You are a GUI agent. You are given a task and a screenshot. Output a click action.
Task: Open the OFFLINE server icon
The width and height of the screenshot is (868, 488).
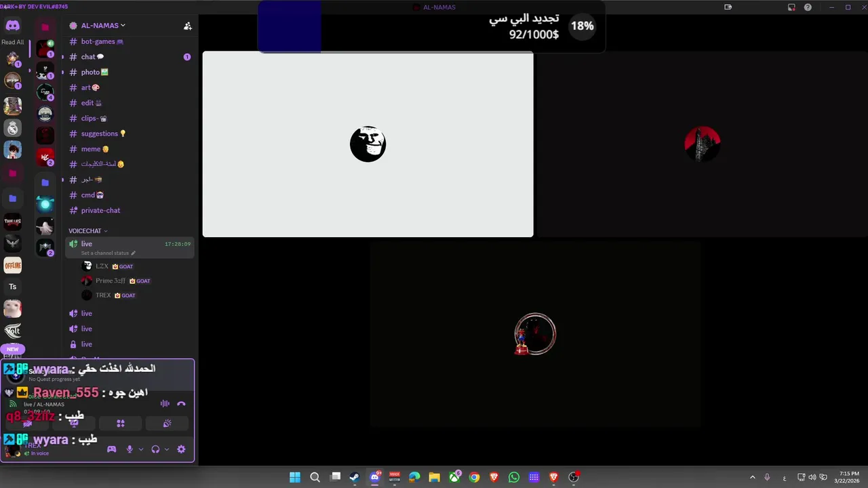pos(12,265)
